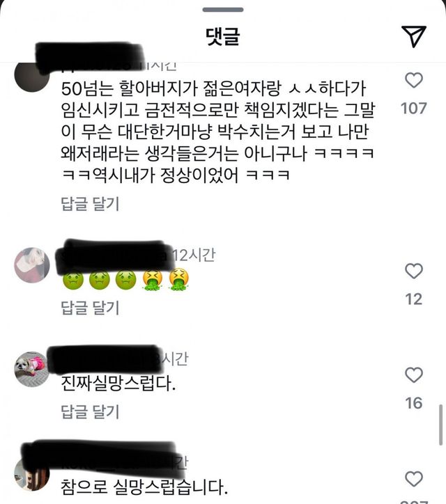View the 12 like count

coord(414,299)
